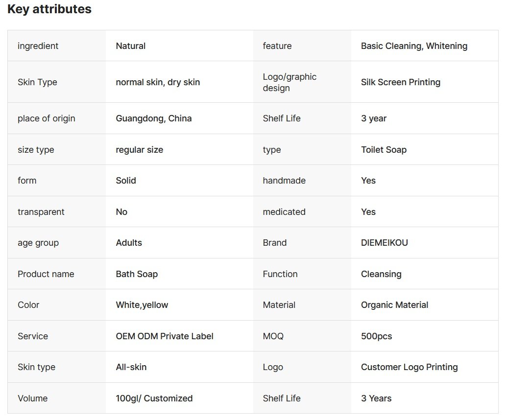506x420 pixels.
Task: Select the "Cleansing" function value
Action: (x=381, y=274)
